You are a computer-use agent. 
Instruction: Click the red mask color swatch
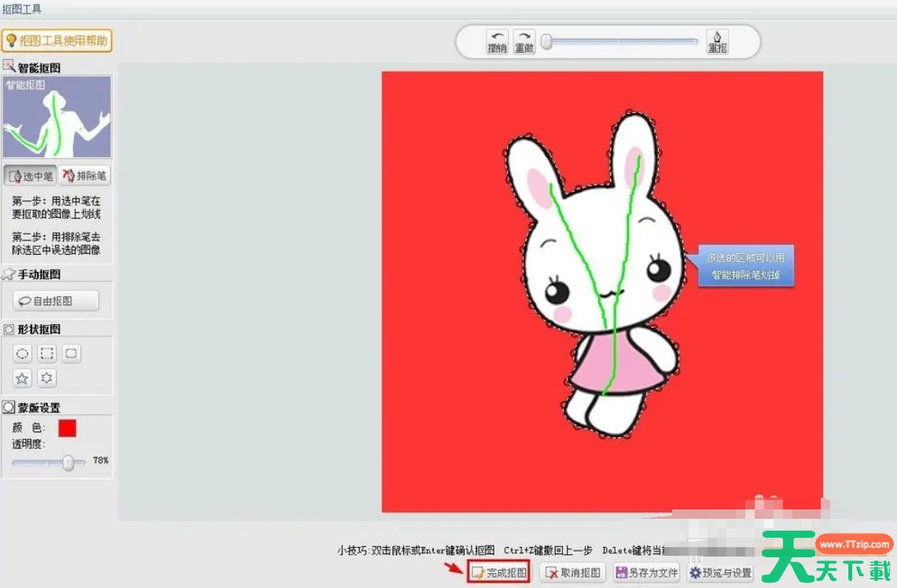[68, 428]
